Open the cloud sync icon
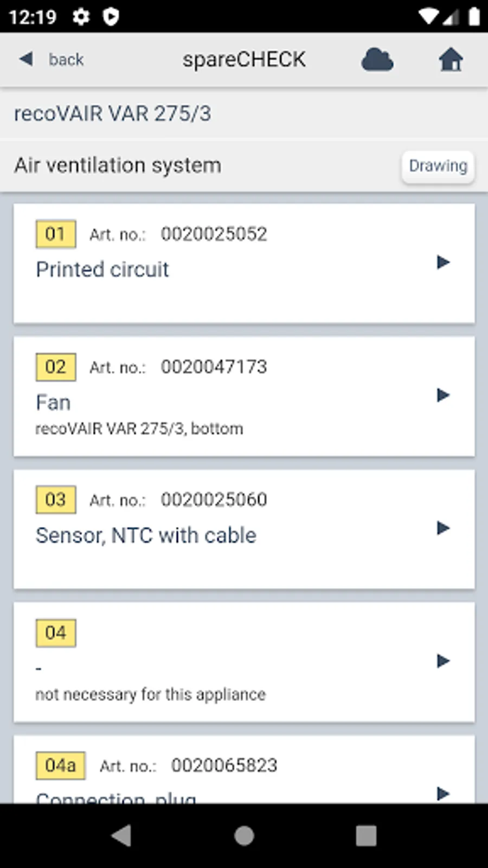 click(377, 60)
